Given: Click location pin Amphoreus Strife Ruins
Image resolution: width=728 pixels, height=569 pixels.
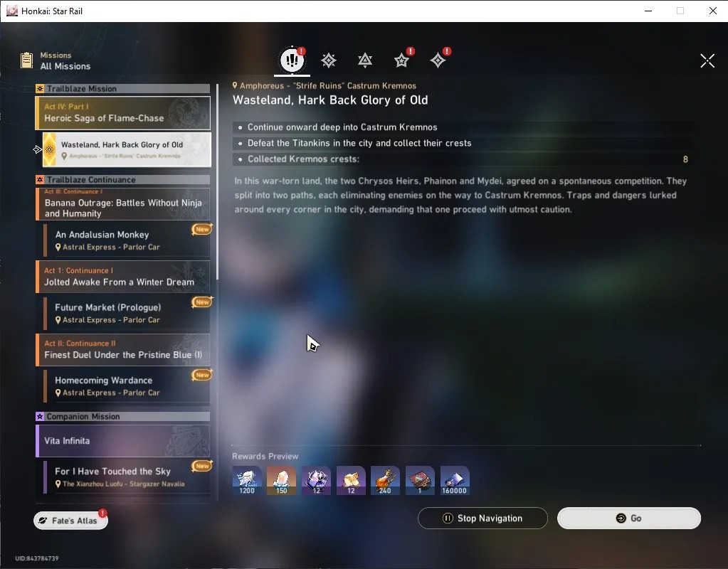Looking at the screenshot, I should coord(235,85).
